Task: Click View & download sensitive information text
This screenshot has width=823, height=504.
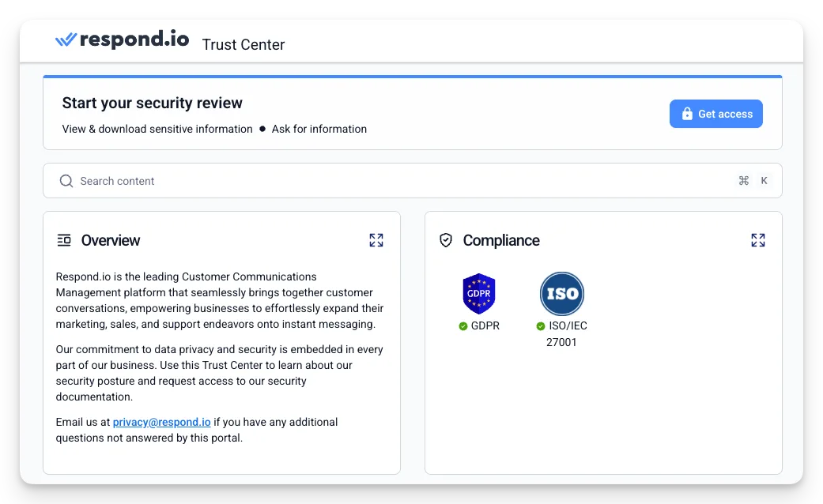Action: [x=157, y=129]
